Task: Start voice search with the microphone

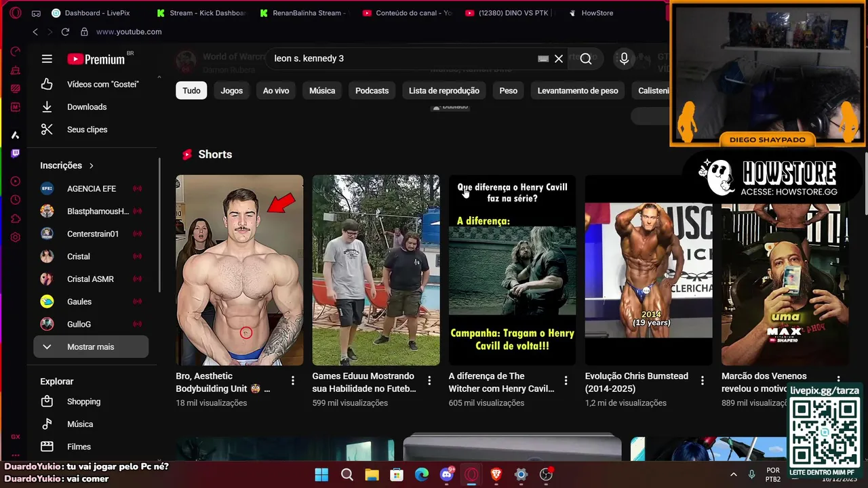Action: 624,59
